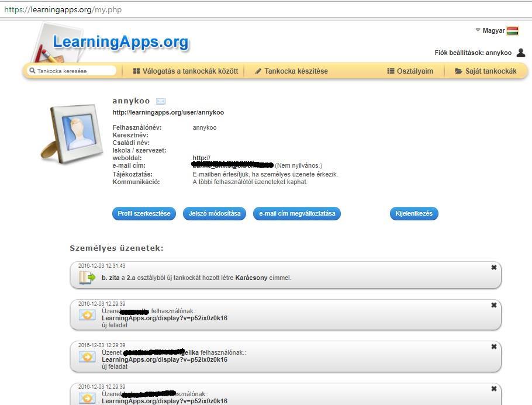Open display link in bottom message
This screenshot has height=405, width=532.
coord(164,401)
